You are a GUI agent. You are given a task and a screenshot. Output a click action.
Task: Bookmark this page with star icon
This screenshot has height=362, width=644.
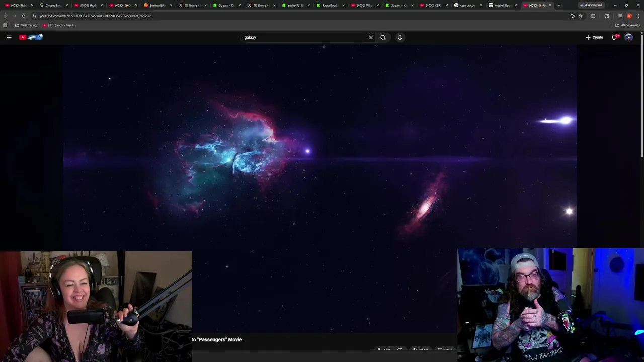click(x=581, y=16)
